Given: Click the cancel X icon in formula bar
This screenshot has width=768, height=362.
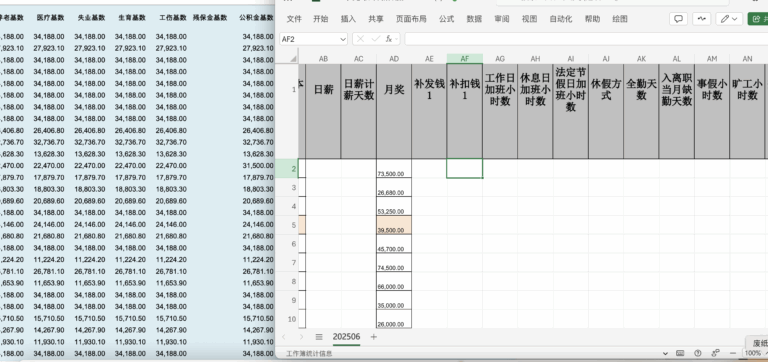Looking at the screenshot, I should (360, 39).
